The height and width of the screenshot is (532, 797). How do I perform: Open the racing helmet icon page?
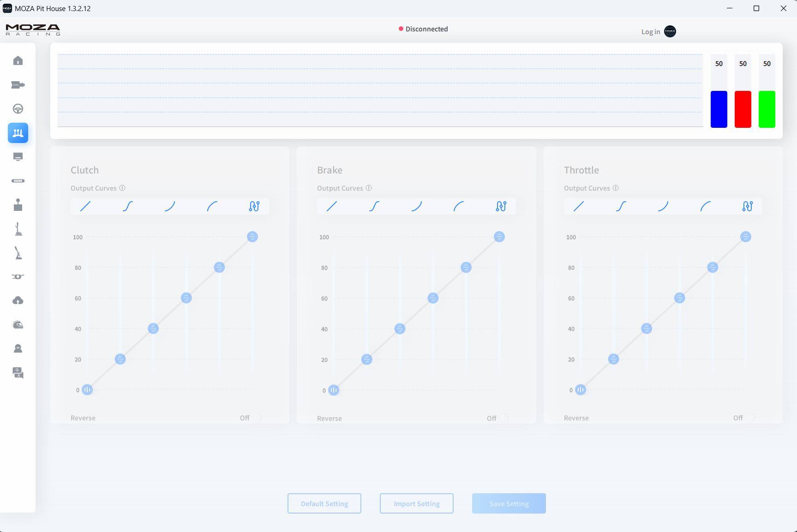[x=18, y=325]
